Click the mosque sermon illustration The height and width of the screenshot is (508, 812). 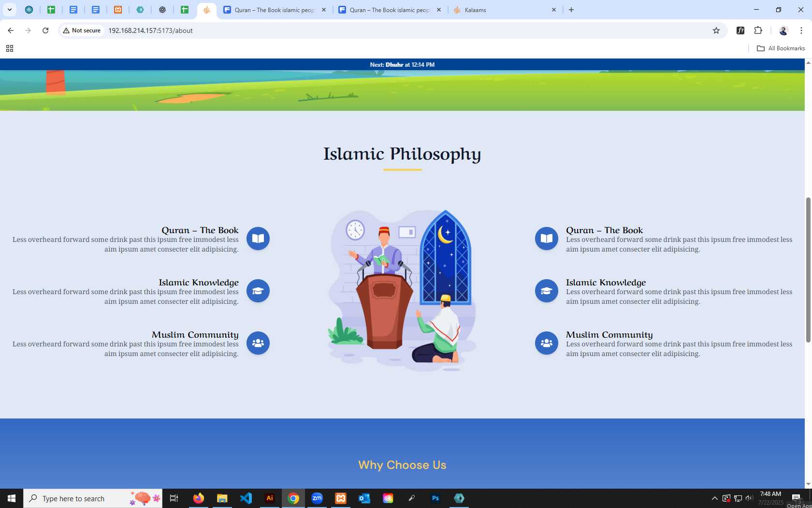tap(402, 290)
